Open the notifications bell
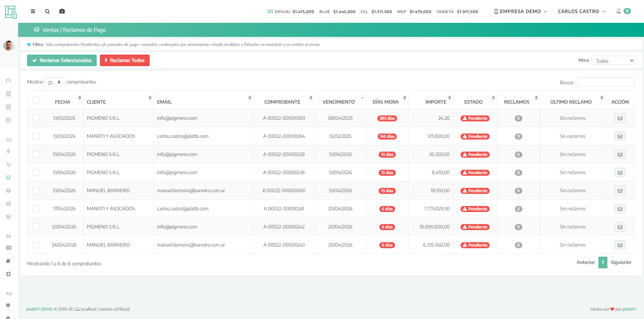 point(619,11)
